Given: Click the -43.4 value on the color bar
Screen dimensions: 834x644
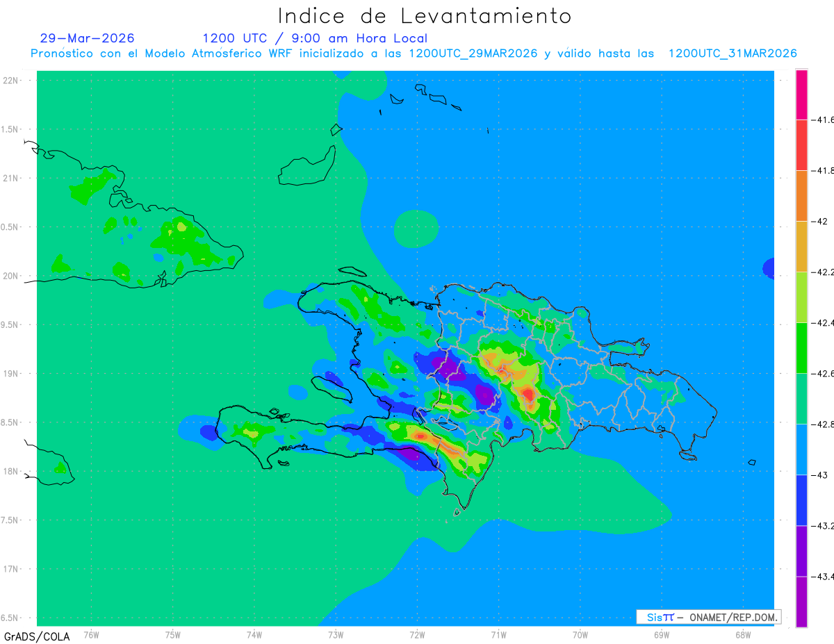Looking at the screenshot, I should [x=825, y=577].
